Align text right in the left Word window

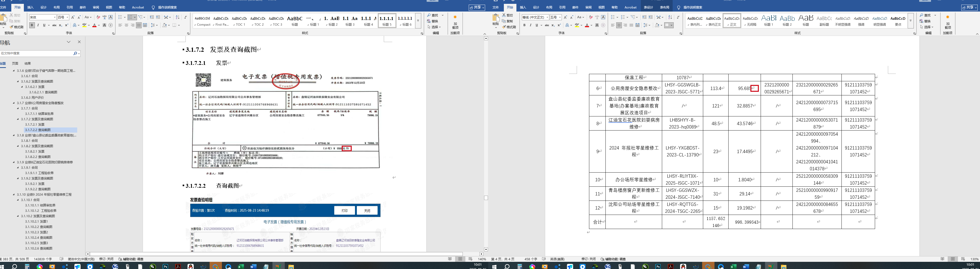[133, 25]
